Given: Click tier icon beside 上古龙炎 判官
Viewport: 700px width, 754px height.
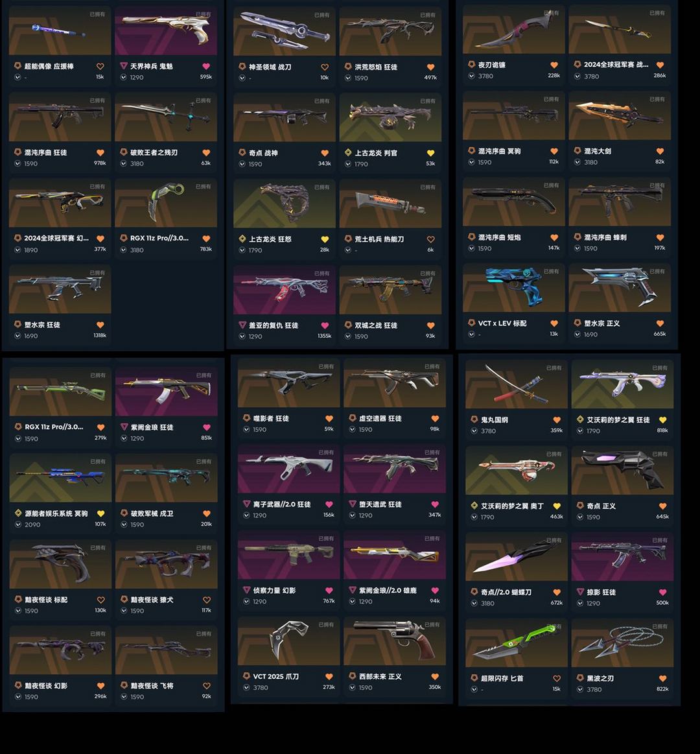Looking at the screenshot, I should click(x=348, y=152).
